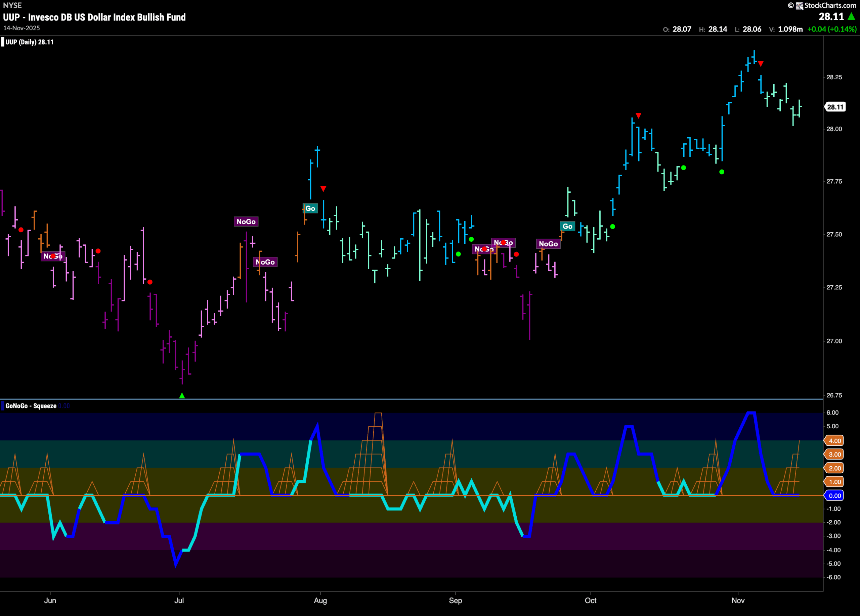Click the NYSE exchange label
Image resolution: width=860 pixels, height=616 pixels.
pos(12,5)
